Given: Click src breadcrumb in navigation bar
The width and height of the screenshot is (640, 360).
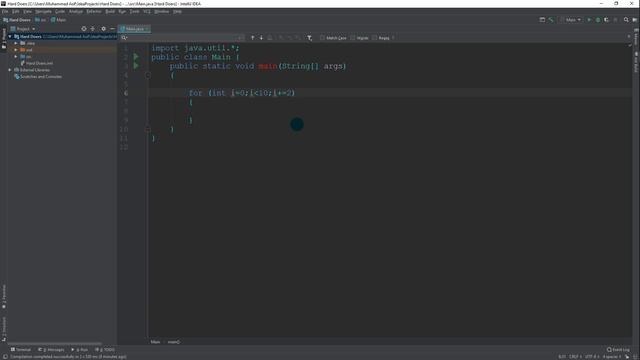Looking at the screenshot, I should click(40, 20).
